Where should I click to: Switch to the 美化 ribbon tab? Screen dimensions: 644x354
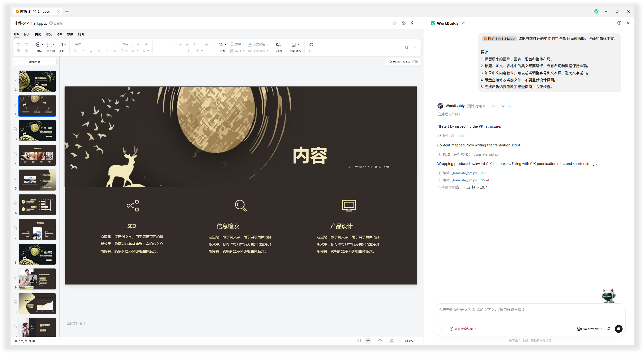tap(38, 34)
